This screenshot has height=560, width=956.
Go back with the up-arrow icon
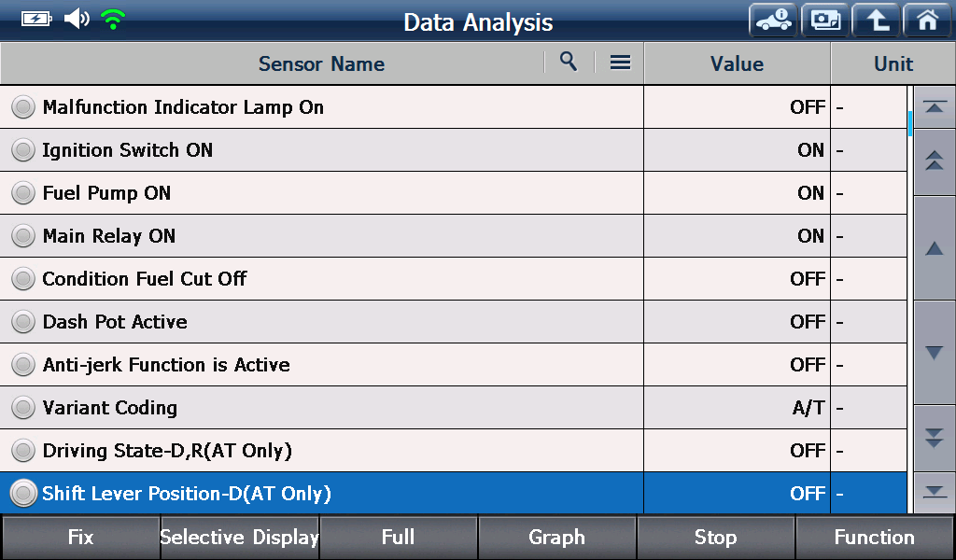tap(876, 21)
